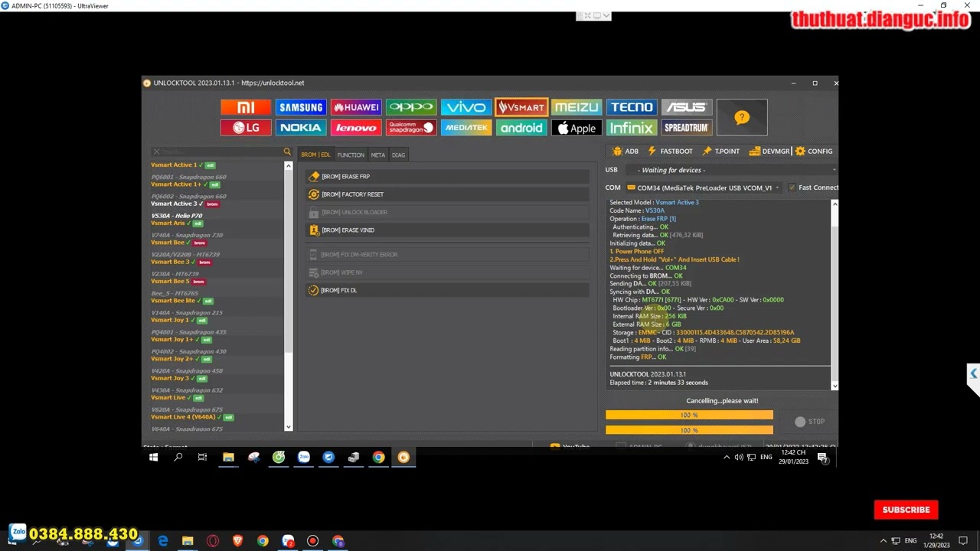Screen dimensions: 980x551
Task: Click the model list scroll-down arrow
Action: click(x=288, y=426)
